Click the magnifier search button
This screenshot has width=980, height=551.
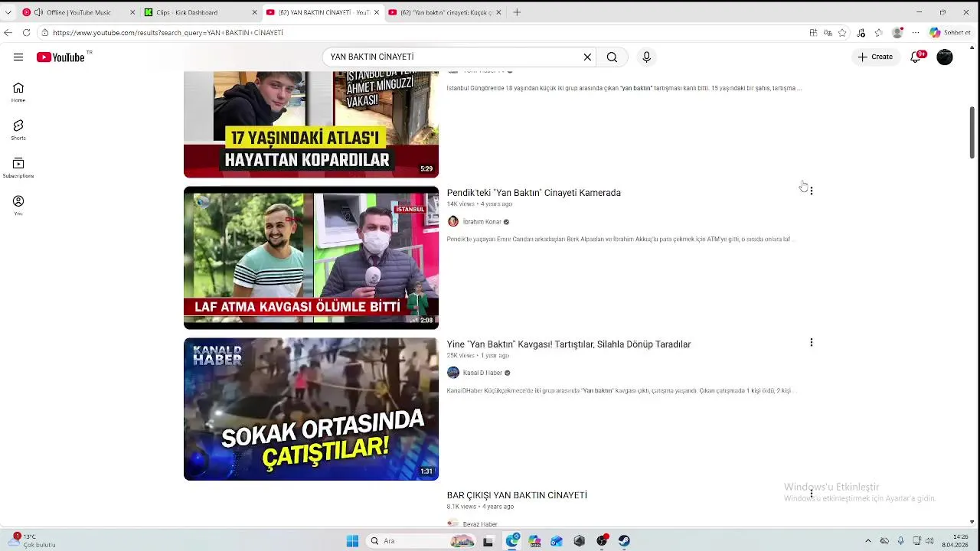point(612,57)
